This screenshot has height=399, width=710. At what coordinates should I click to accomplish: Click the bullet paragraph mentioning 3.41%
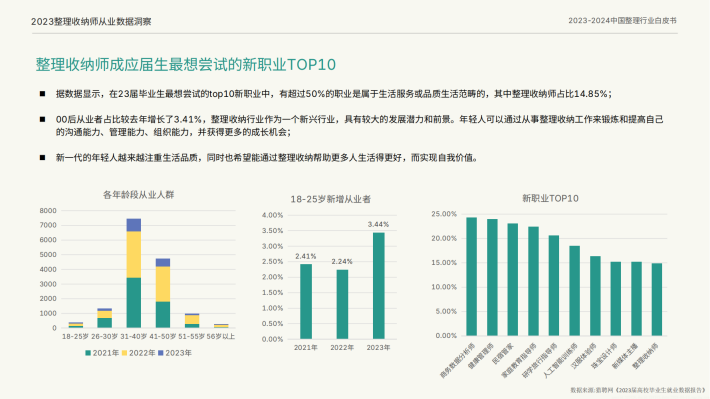359,125
